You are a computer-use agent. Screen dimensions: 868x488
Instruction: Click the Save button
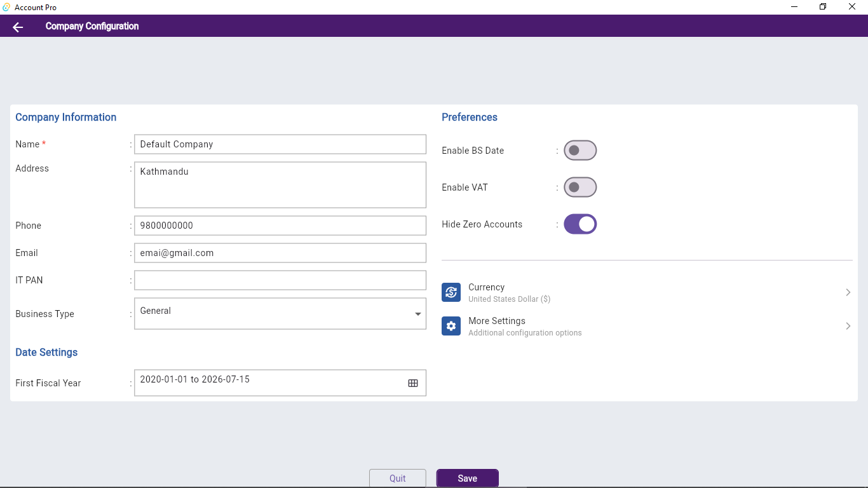click(x=468, y=478)
